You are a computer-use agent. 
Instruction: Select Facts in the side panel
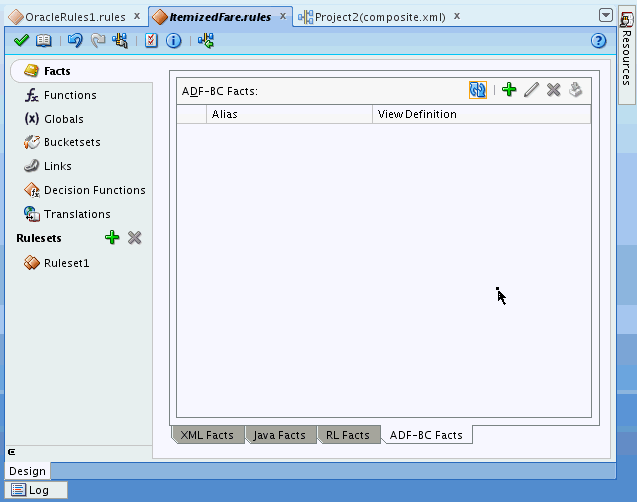57,71
